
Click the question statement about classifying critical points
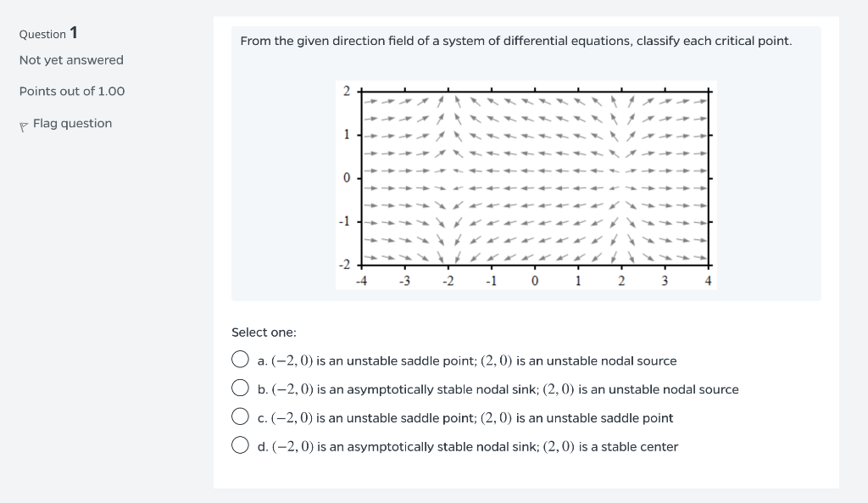(x=516, y=40)
